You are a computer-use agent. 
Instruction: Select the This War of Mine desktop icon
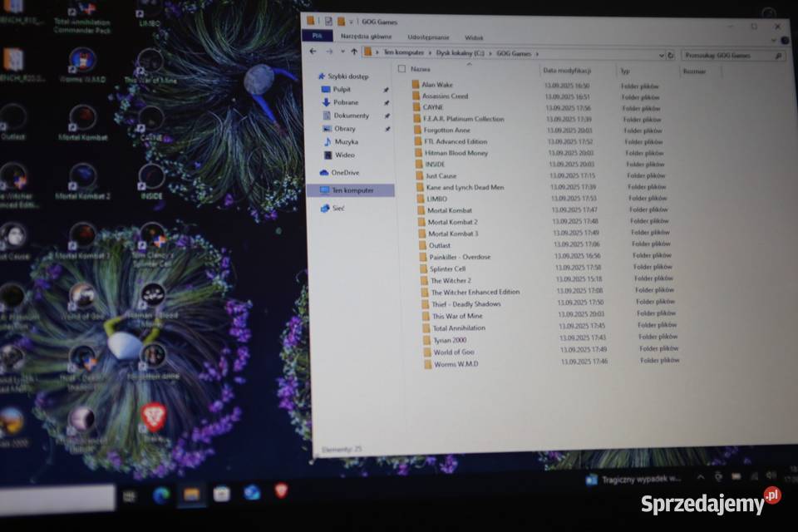coord(150,66)
